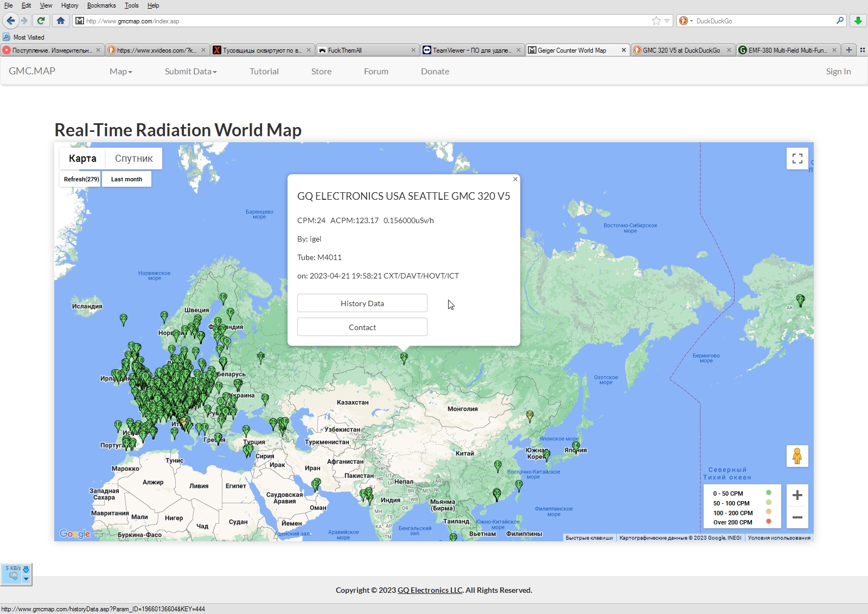The width and height of the screenshot is (868, 614).
Task: Go to the GMC.MAP home brand link
Action: tap(32, 71)
